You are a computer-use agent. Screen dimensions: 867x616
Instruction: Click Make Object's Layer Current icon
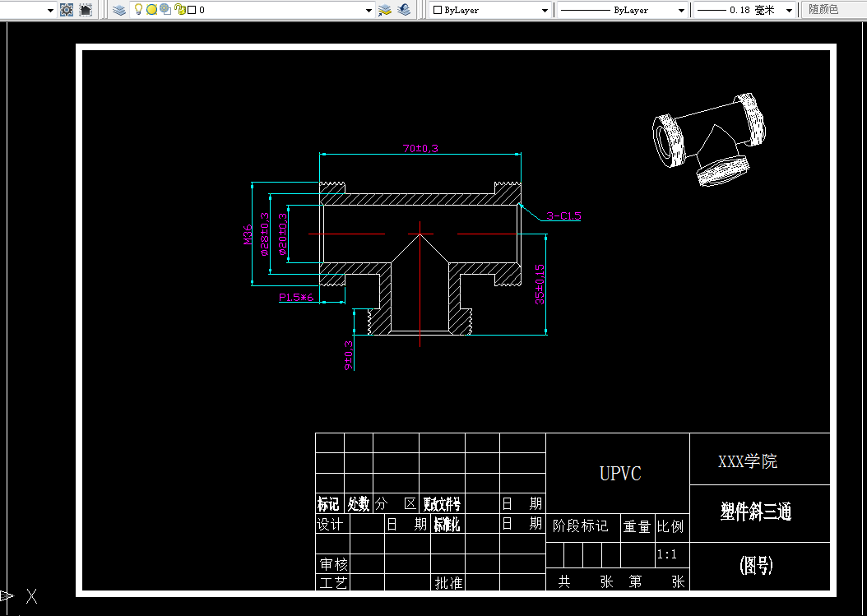[385, 9]
